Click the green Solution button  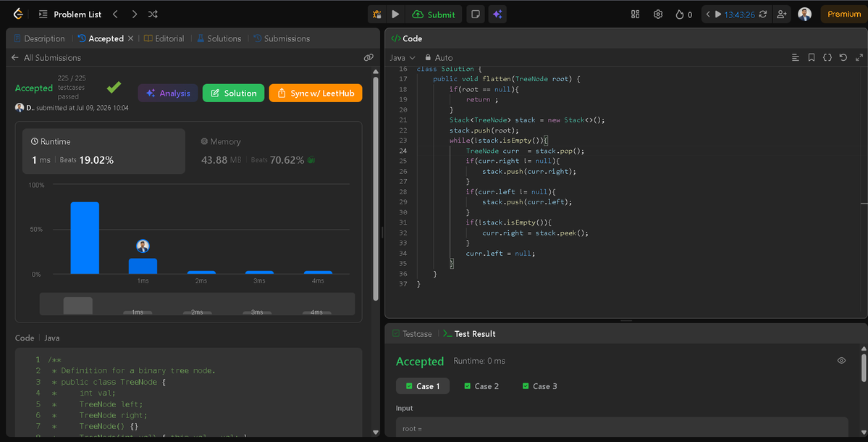[233, 93]
